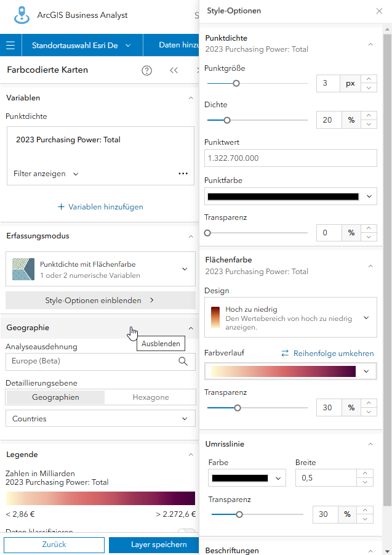
Task: Click the Dichte value field
Action: pyautogui.click(x=329, y=120)
